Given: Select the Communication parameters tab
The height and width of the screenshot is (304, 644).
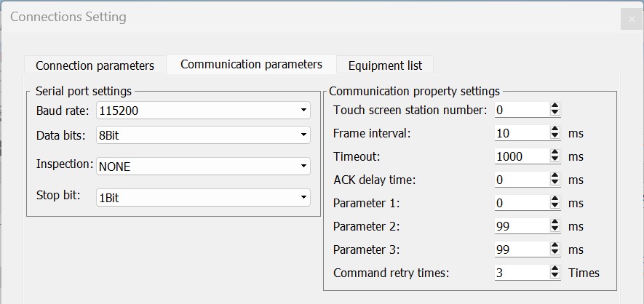Looking at the screenshot, I should [251, 65].
